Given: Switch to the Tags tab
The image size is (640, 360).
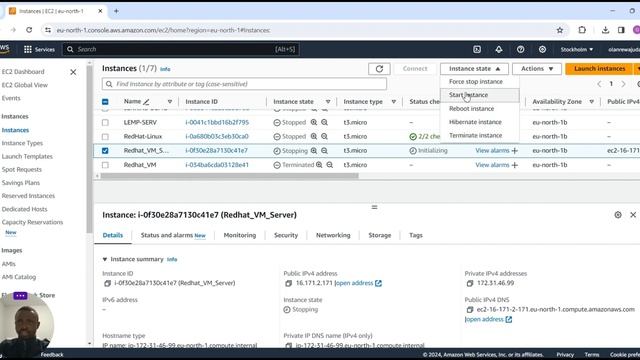Looking at the screenshot, I should [416, 235].
